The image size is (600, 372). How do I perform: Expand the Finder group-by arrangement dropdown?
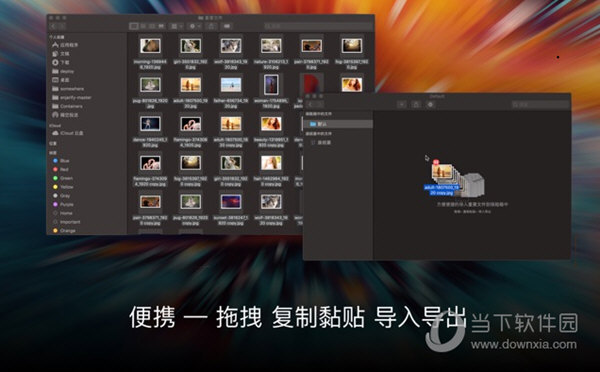tap(176, 26)
